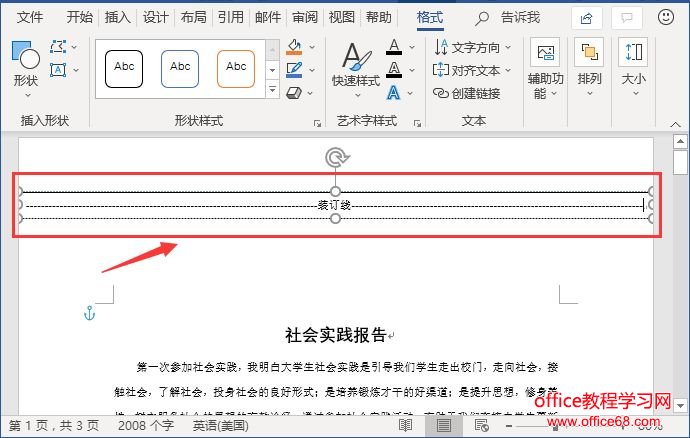The image size is (690, 438).
Task: Expand the Text Outline dropdown arrow
Action: (412, 70)
